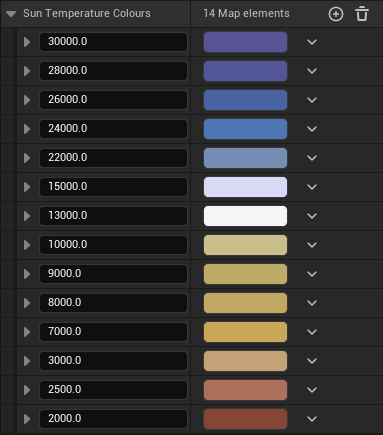
Task: Open the white colour swatch for 13000.0
Action: (245, 216)
